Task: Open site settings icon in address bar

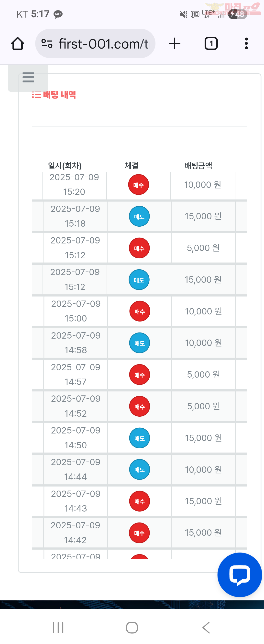Action: (47, 43)
